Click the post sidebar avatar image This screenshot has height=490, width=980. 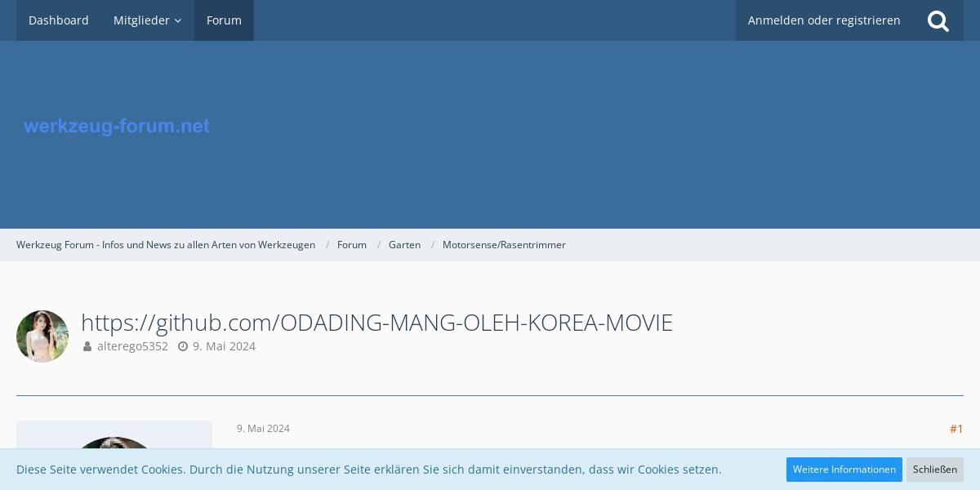click(x=114, y=443)
